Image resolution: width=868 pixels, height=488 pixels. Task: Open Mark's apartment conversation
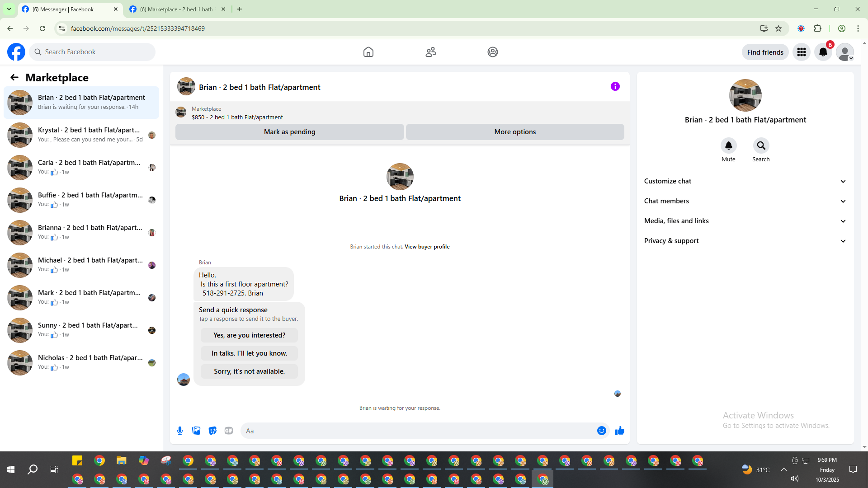point(81,298)
